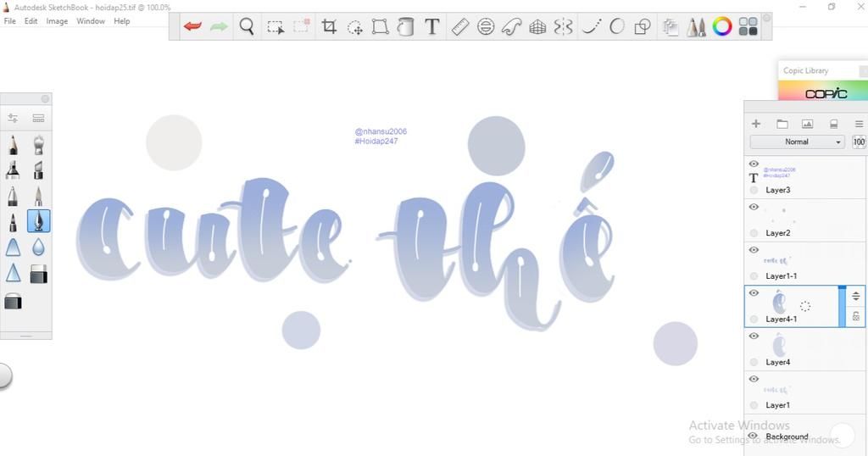Toggle lock on Layer4-1
Screen dimensions: 868x456
pyautogui.click(x=856, y=316)
